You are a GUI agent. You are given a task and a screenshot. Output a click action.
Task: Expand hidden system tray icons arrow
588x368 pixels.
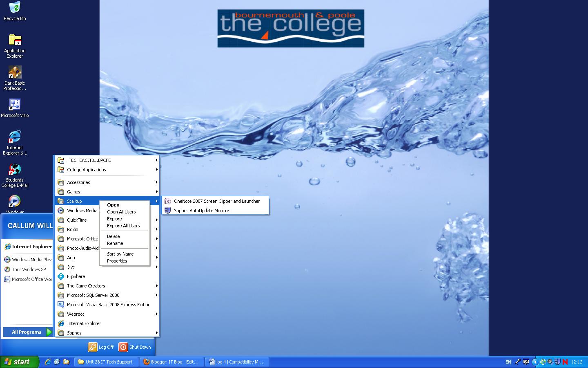click(x=535, y=362)
